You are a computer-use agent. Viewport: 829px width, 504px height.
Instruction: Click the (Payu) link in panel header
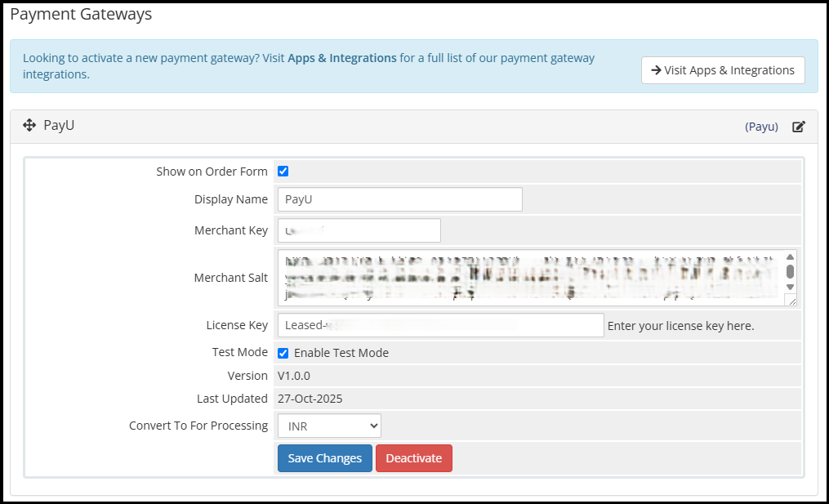point(761,127)
